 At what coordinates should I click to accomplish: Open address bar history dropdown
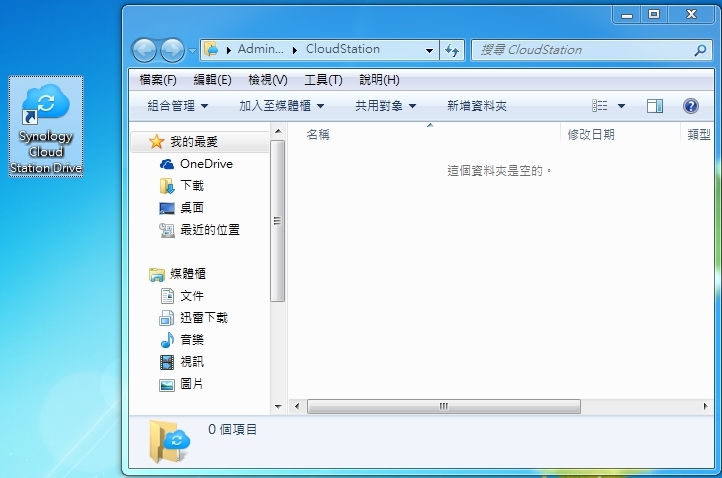click(x=429, y=50)
